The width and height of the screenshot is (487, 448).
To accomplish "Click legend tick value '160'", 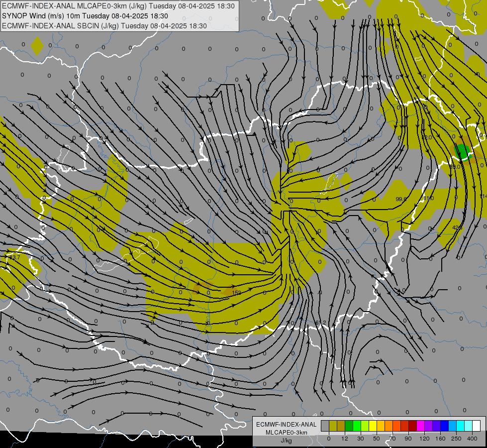I will (x=440, y=439).
